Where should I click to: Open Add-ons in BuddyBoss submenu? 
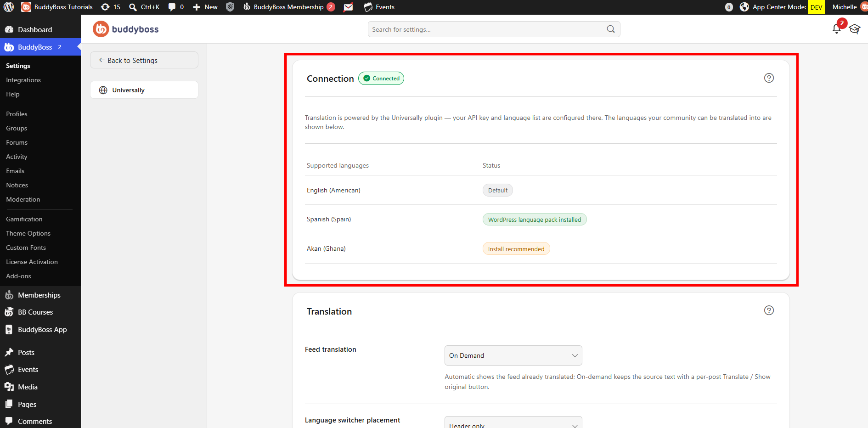18,276
